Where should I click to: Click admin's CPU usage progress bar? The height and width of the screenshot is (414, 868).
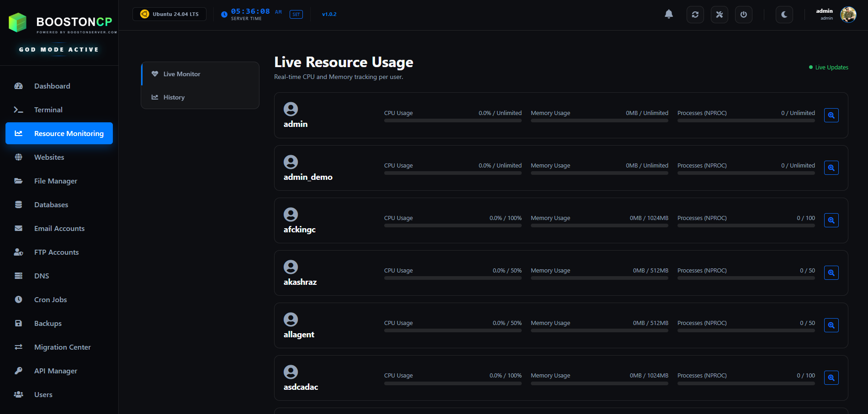452,121
